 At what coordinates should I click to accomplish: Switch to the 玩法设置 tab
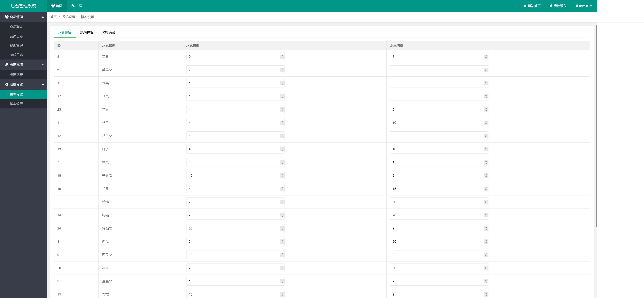87,32
